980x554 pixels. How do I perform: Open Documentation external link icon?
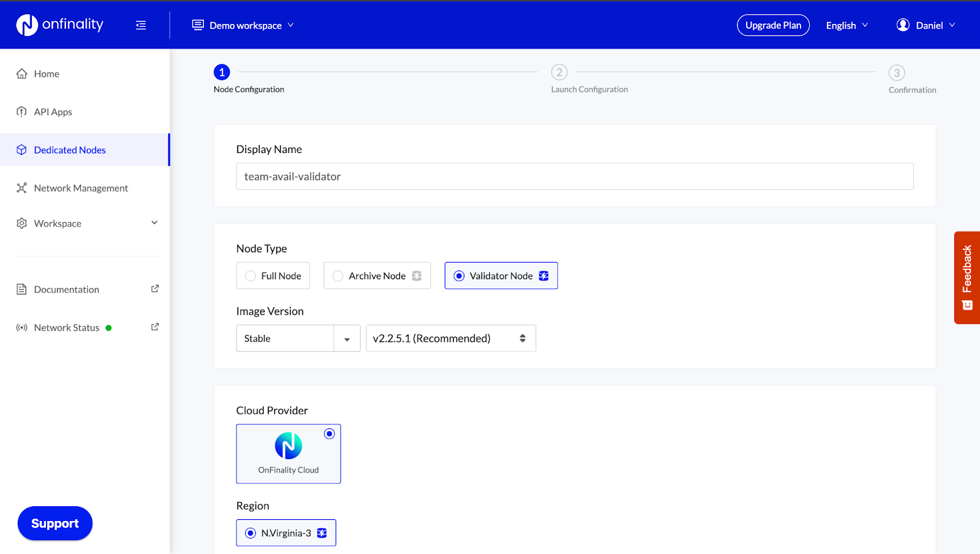click(x=155, y=289)
